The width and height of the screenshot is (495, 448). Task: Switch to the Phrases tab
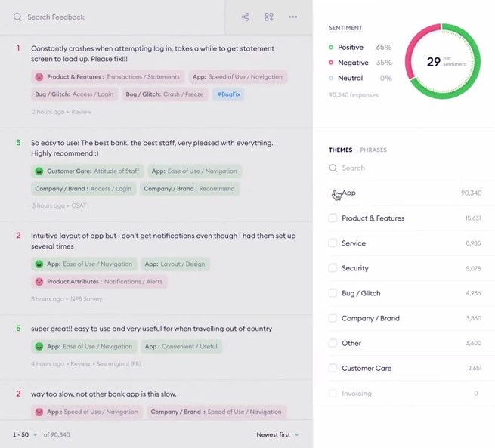373,150
